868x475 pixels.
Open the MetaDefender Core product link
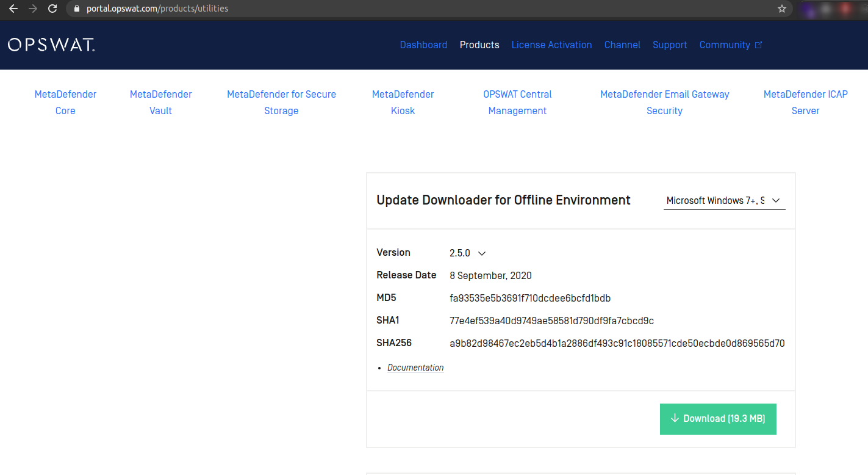coord(65,103)
